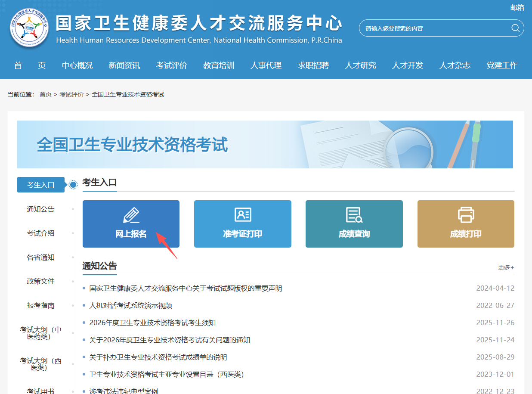Click the 成绩查询 document search icon

354,215
